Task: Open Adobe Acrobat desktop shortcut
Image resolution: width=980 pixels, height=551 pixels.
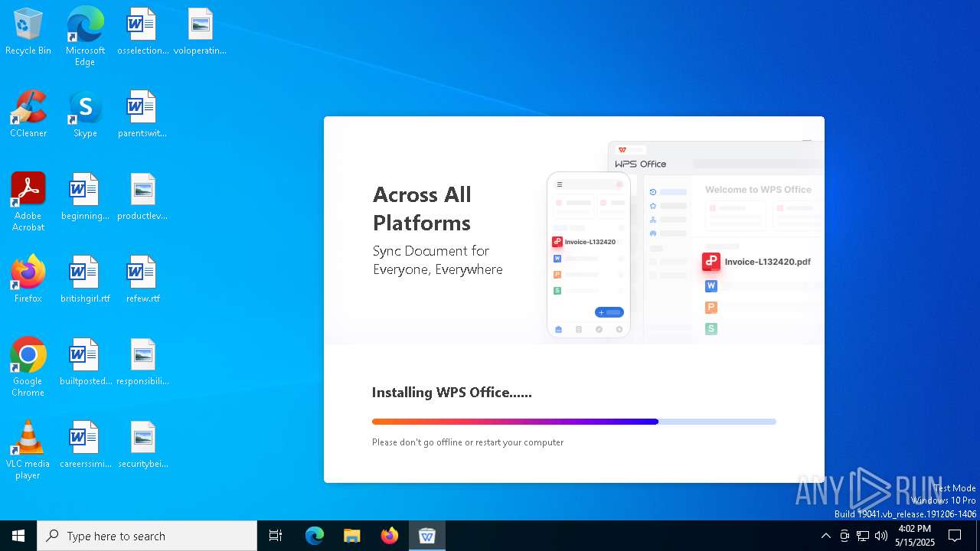Action: [28, 201]
